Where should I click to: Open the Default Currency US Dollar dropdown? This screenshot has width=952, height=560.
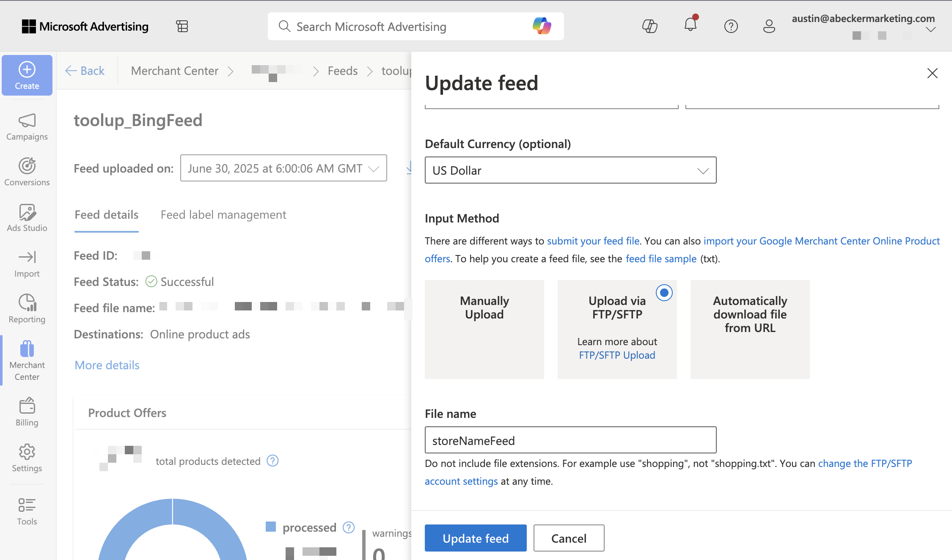pos(570,170)
